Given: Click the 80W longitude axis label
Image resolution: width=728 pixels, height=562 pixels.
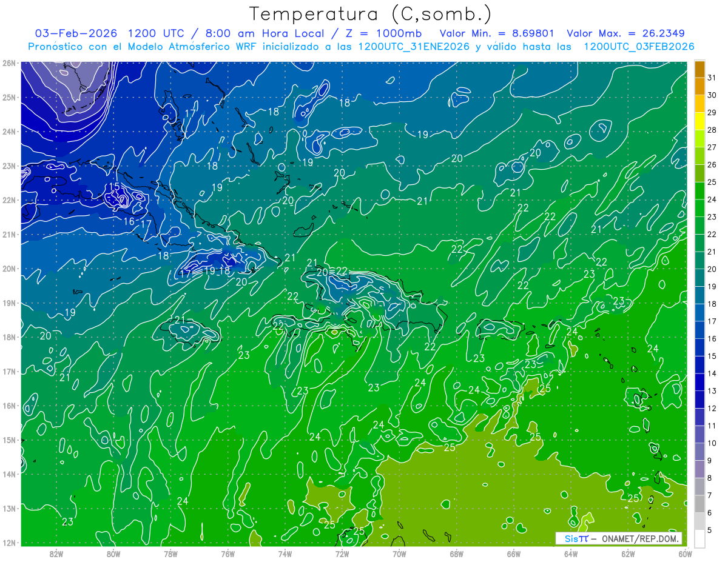Looking at the screenshot, I should point(113,553).
